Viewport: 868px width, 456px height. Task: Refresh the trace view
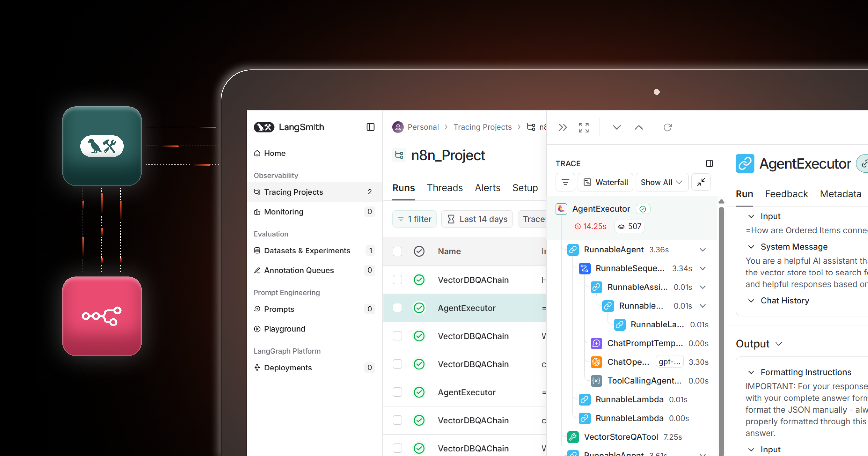pos(667,128)
